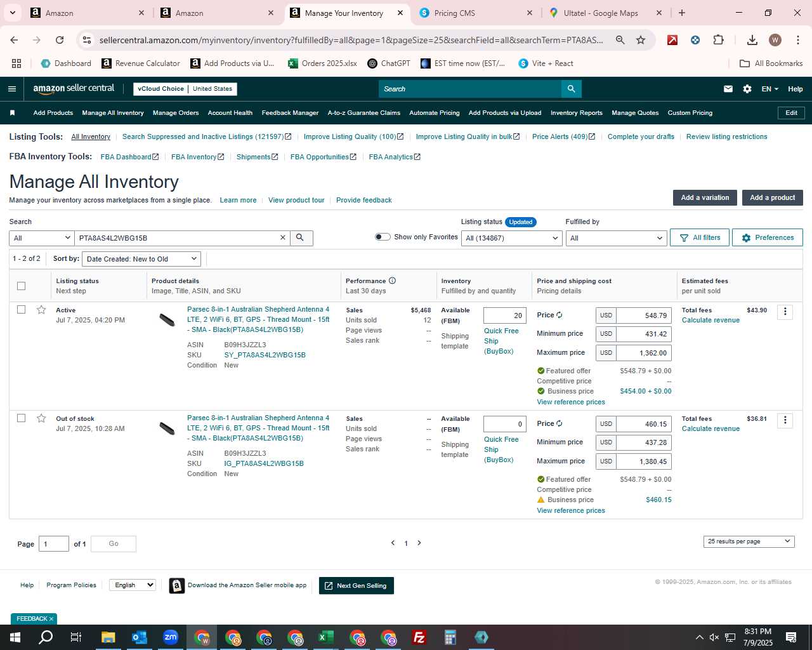Clear the search term with the X icon
Viewport: 812px width, 650px height.
point(283,237)
